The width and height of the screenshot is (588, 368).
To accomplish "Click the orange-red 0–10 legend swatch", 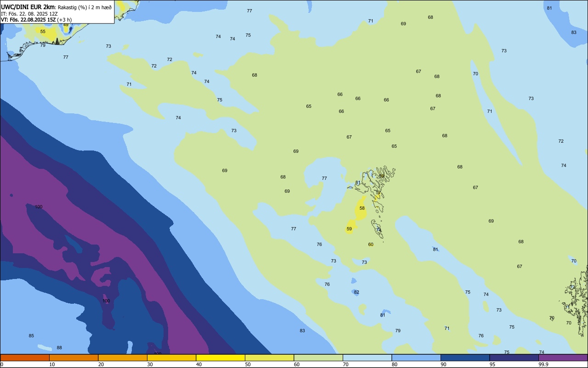I will point(25,357).
